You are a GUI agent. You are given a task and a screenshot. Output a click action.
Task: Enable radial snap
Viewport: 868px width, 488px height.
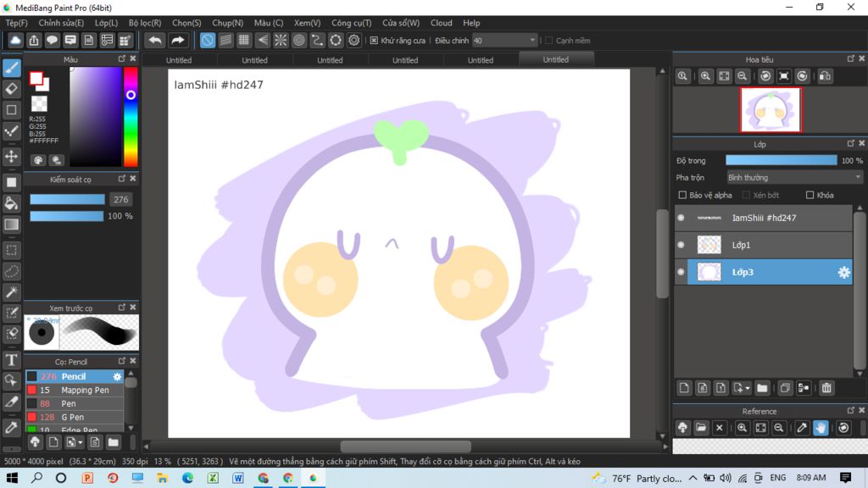pyautogui.click(x=281, y=41)
